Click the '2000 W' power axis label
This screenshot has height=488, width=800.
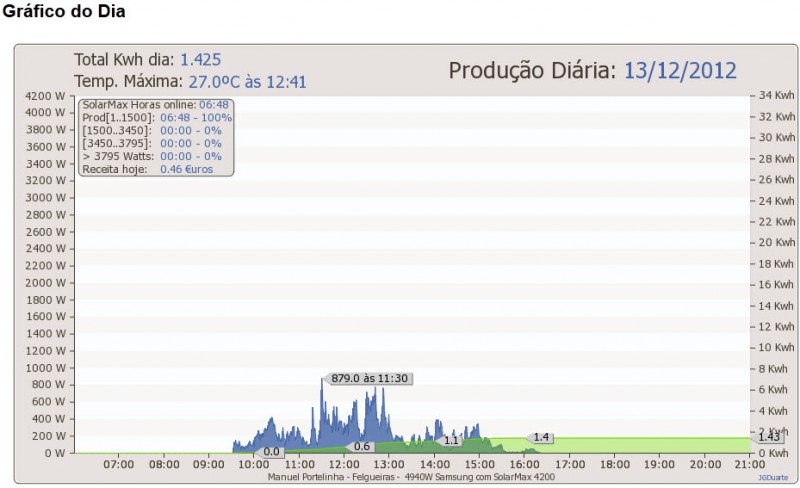click(x=45, y=283)
